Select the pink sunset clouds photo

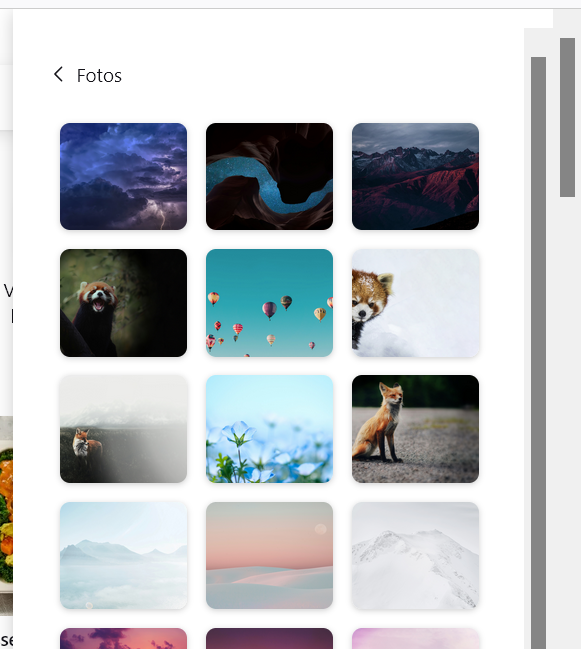point(123,639)
